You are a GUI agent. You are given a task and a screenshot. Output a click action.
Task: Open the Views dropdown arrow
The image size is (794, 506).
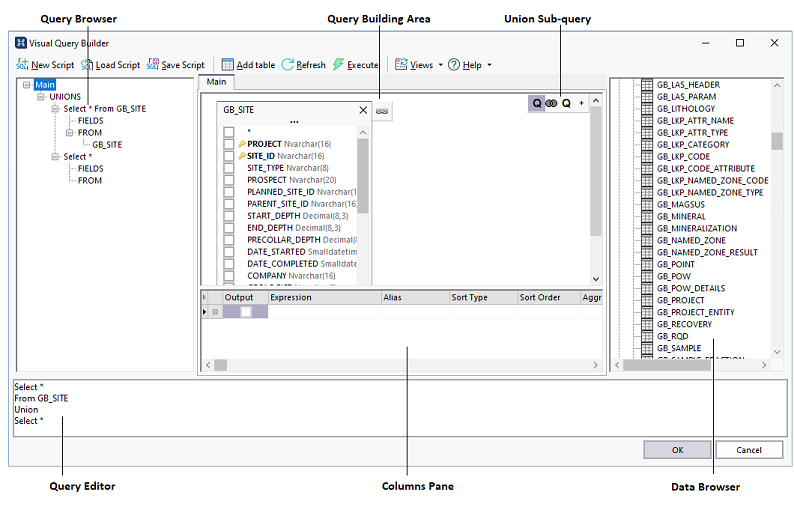click(441, 65)
